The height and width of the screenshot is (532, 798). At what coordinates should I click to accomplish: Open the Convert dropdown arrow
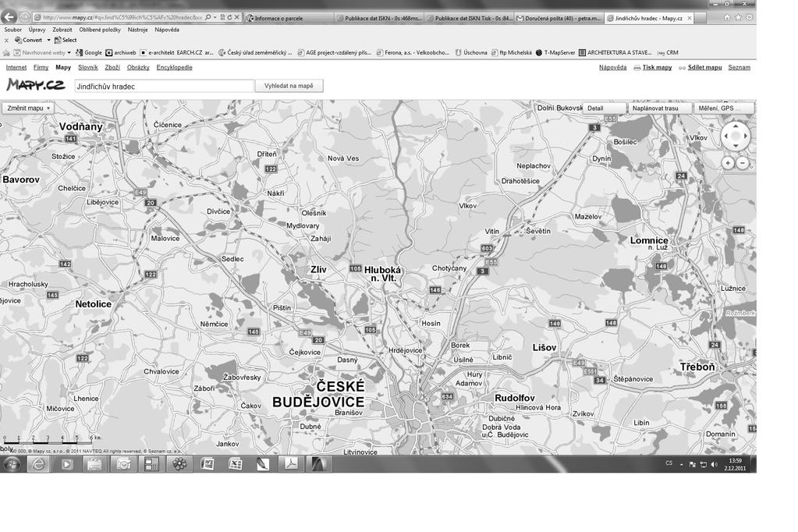pos(49,41)
